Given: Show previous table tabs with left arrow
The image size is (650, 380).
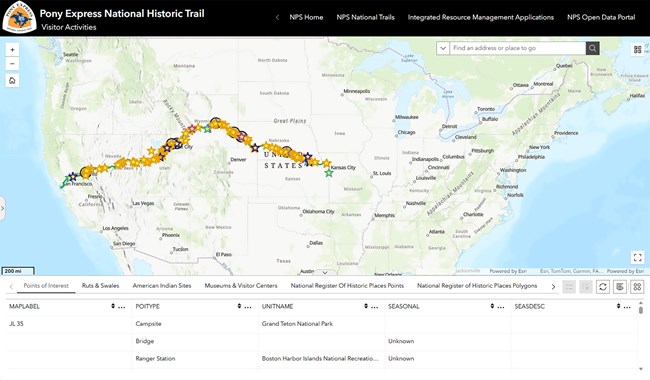Looking at the screenshot, I should tap(11, 287).
